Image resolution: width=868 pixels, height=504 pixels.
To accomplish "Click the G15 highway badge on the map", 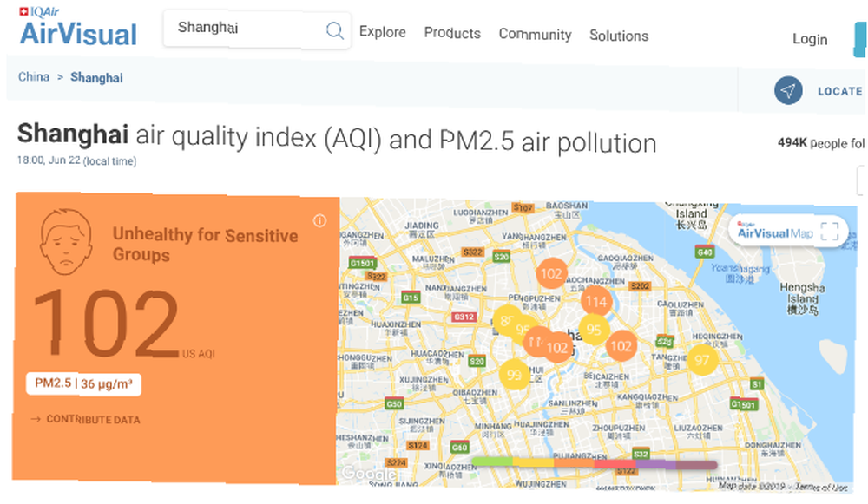I will pyautogui.click(x=411, y=298).
